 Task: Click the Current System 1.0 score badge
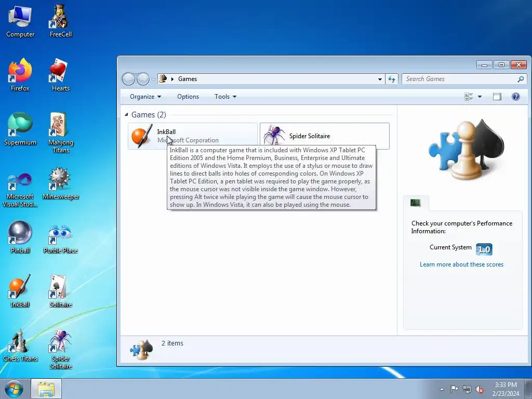484,249
